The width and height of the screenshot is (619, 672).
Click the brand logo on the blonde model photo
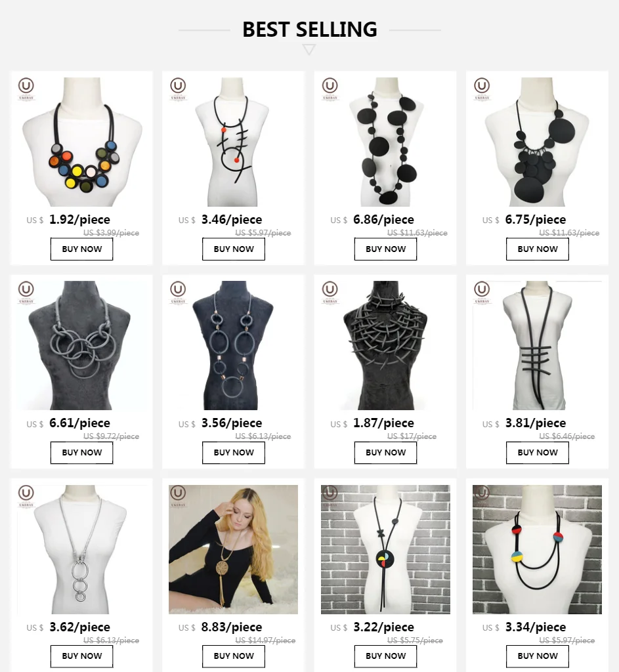pyautogui.click(x=178, y=496)
